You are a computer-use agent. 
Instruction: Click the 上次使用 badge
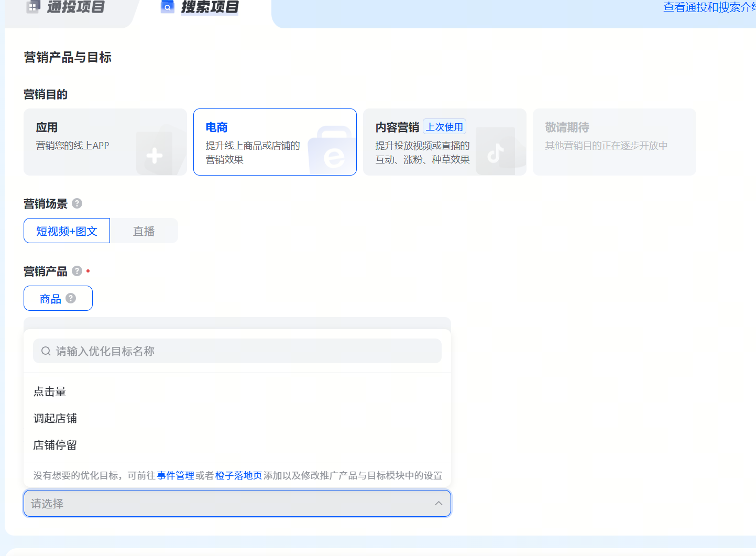[444, 127]
